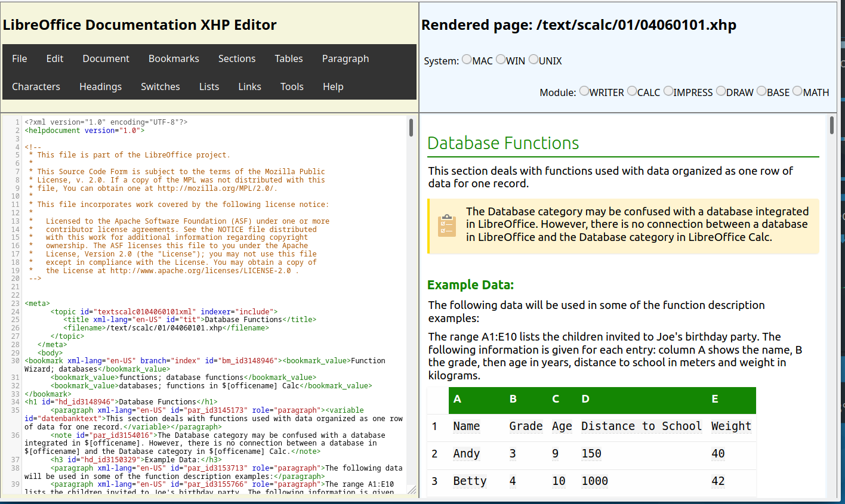Click the LibreOffice Documentation XHP Editor title

(140, 25)
